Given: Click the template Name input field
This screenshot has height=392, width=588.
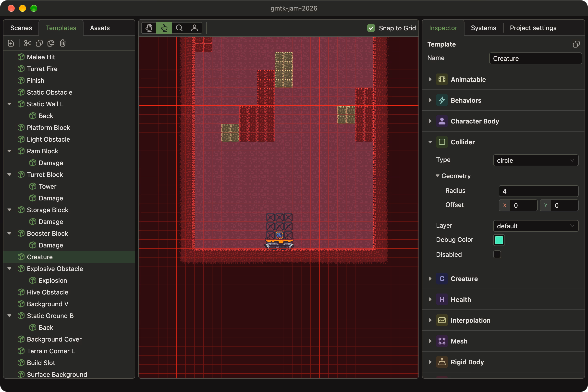Looking at the screenshot, I should 535,59.
